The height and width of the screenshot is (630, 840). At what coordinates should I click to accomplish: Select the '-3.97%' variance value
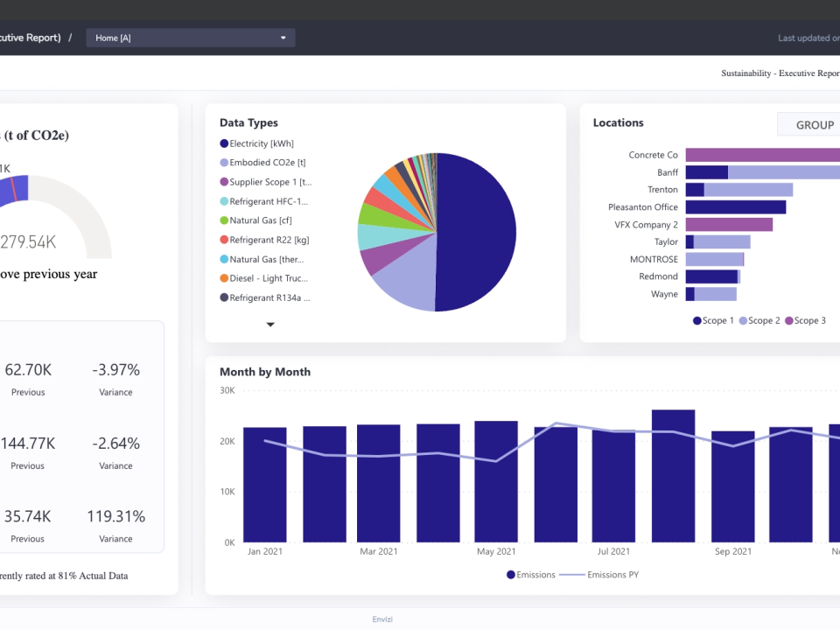coord(115,369)
